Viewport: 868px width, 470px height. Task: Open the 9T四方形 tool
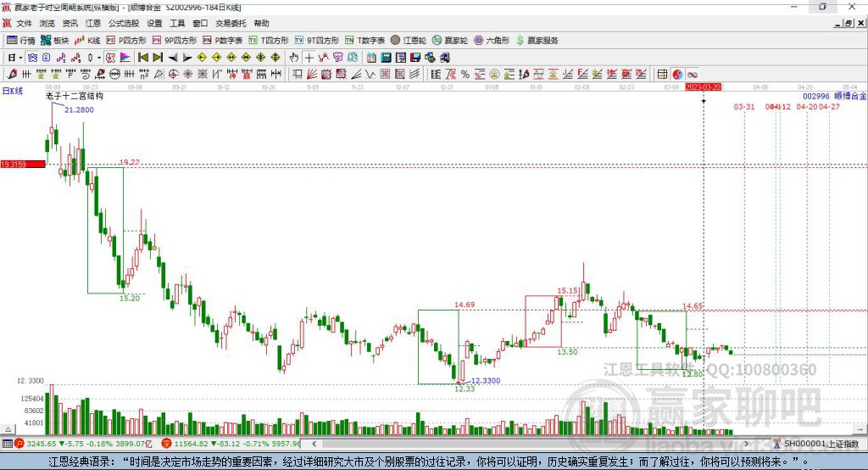[317, 41]
